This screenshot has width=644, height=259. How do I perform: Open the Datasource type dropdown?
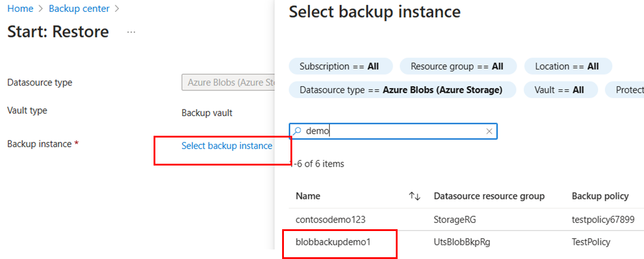point(227,82)
